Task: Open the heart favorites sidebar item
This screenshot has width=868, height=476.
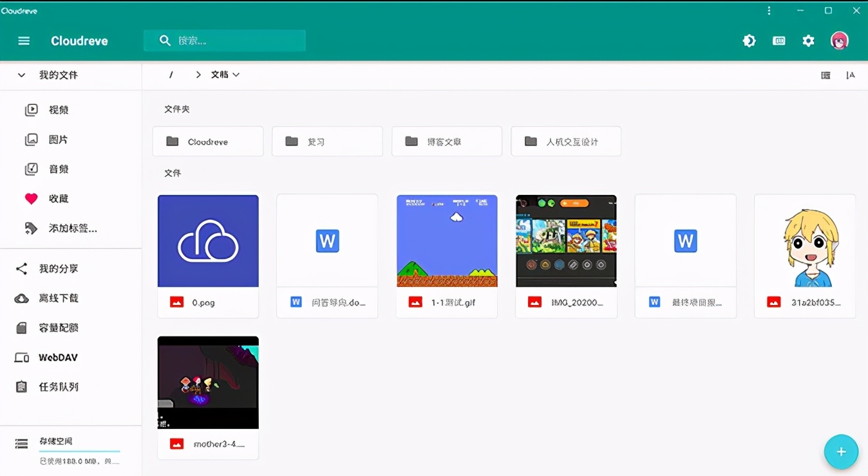Action: [32, 199]
